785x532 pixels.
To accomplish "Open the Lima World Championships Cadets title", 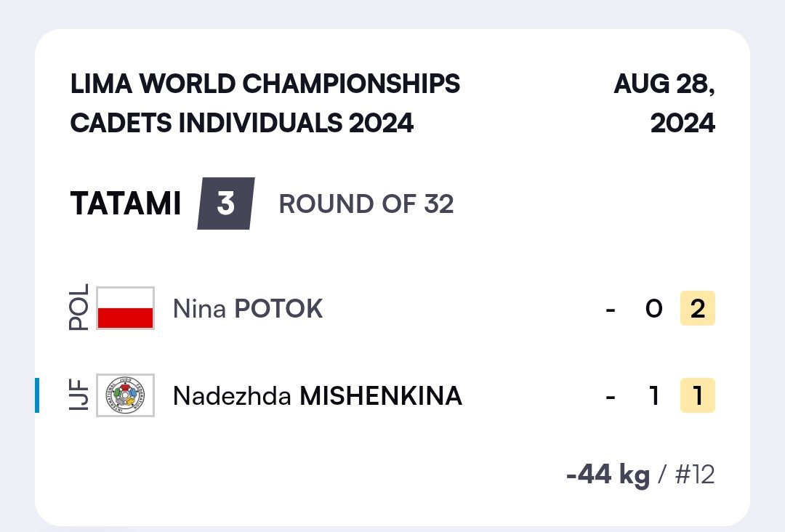I will coord(265,103).
